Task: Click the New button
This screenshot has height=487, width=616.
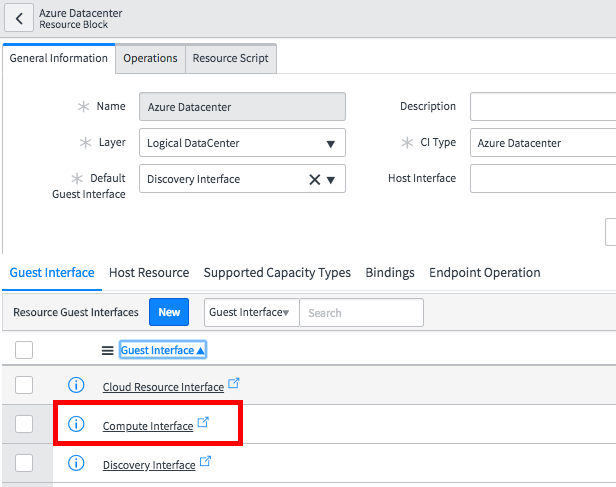Action: [169, 312]
